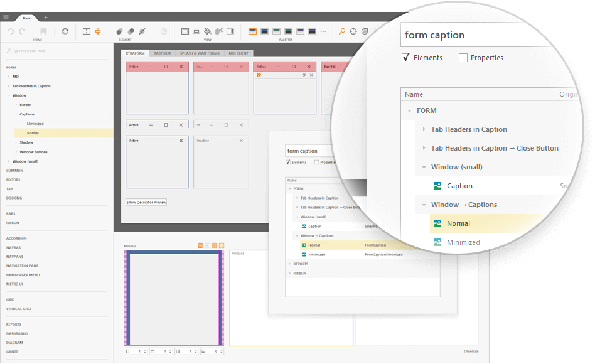The width and height of the screenshot is (595, 364).
Task: Enable the Properties checkbox
Action: pyautogui.click(x=464, y=58)
